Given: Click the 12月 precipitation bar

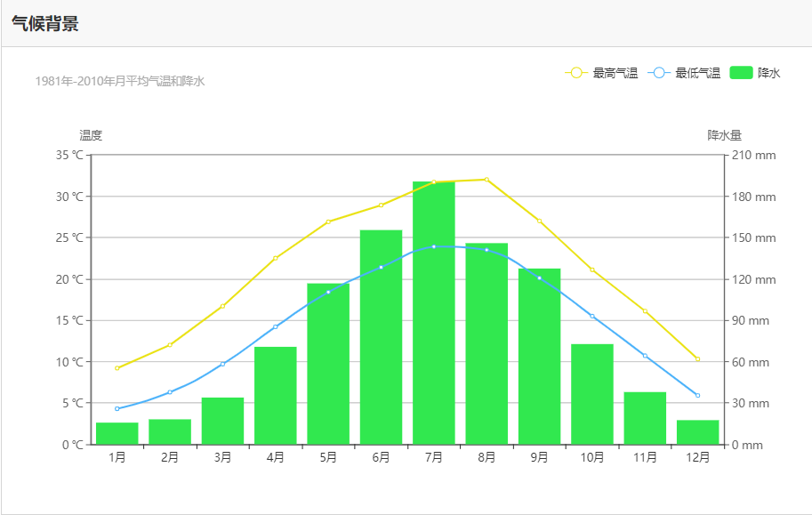Looking at the screenshot, I should tap(698, 431).
